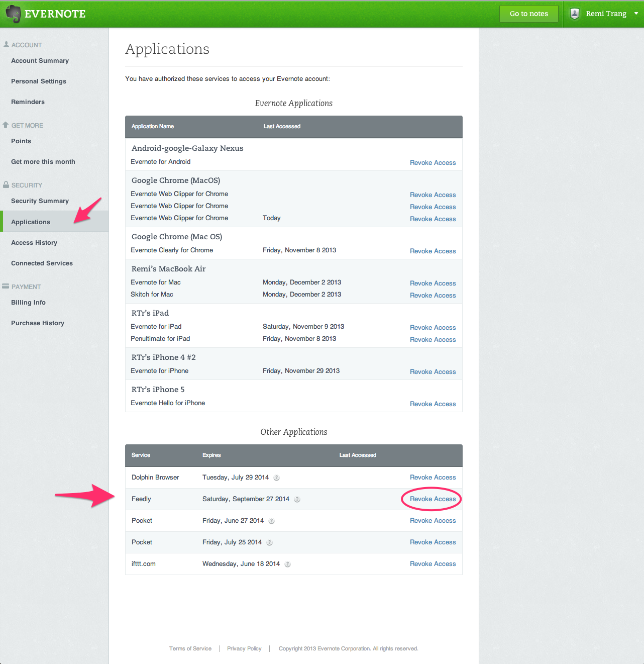This screenshot has height=664, width=644.
Task: Click the info icon beside ifttt.com expiry
Action: pos(288,564)
